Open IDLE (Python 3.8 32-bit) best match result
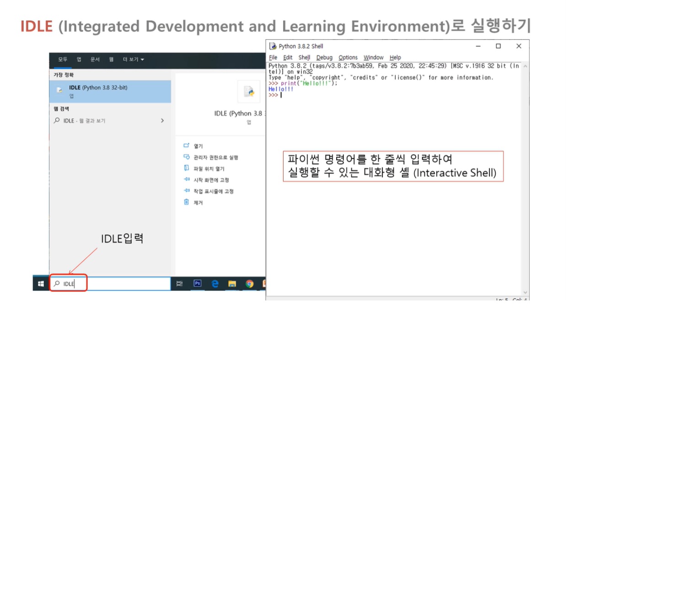697x616 pixels. click(x=110, y=91)
